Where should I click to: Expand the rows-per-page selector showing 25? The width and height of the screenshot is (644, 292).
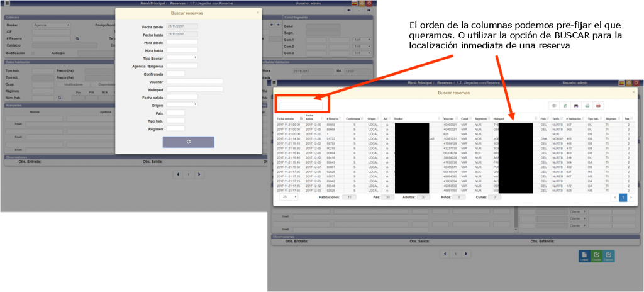pyautogui.click(x=290, y=197)
